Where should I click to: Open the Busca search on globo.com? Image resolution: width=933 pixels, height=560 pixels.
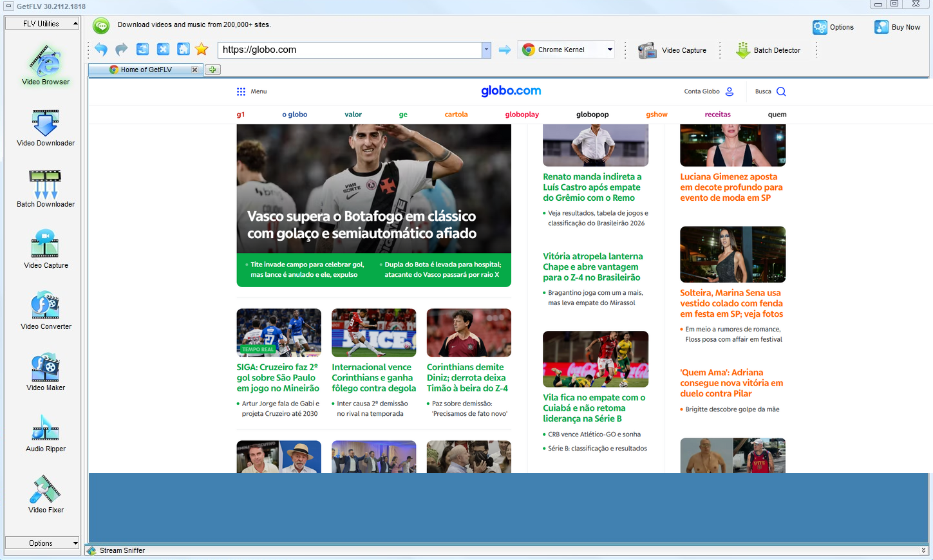tap(771, 91)
